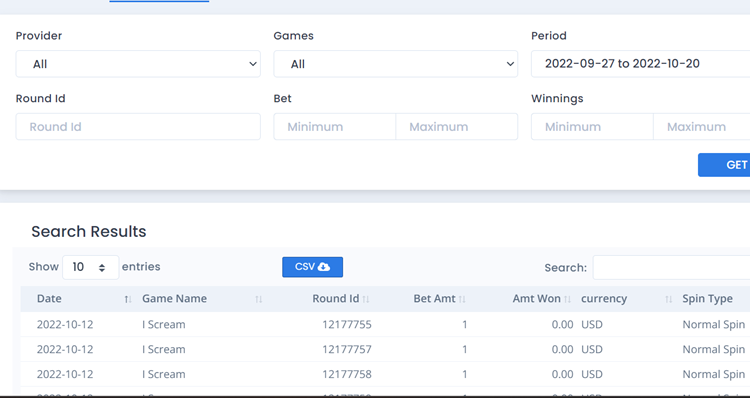
Task: Sort results by the Date column
Action: point(78,298)
